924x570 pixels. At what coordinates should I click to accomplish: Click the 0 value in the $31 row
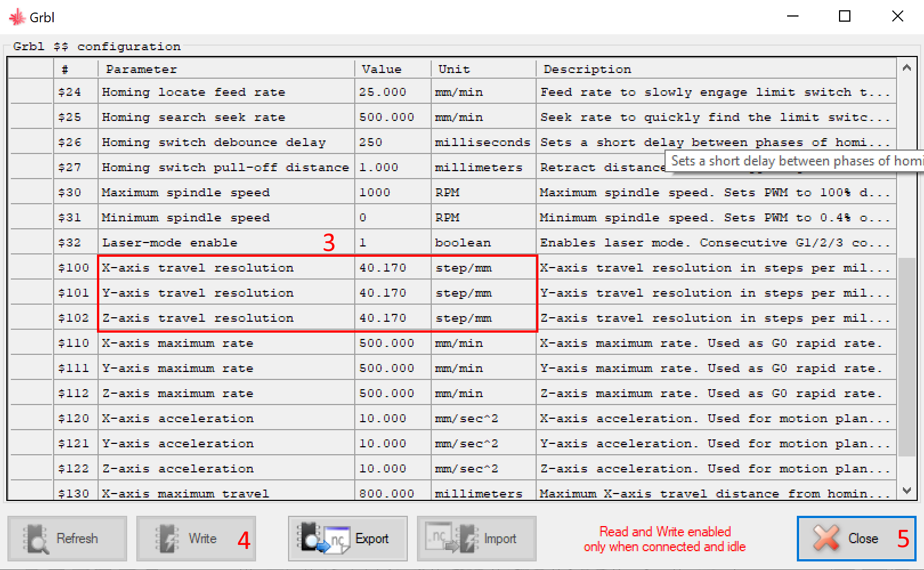(393, 217)
